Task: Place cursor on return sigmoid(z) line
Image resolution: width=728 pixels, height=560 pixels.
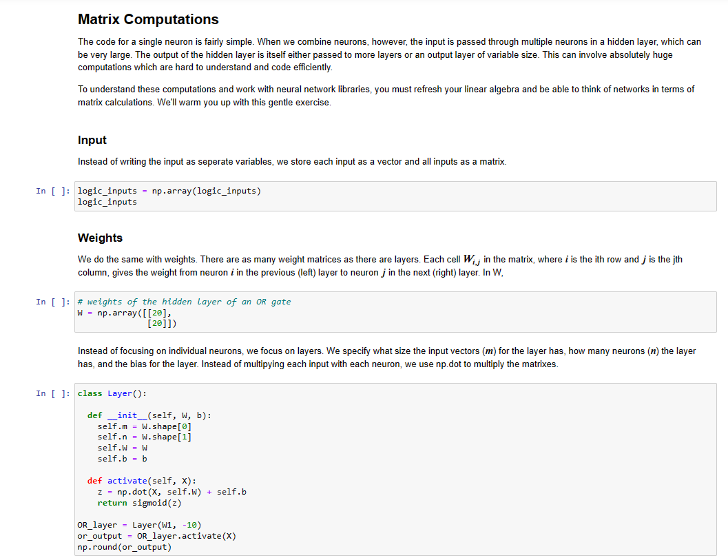Action: 139,503
